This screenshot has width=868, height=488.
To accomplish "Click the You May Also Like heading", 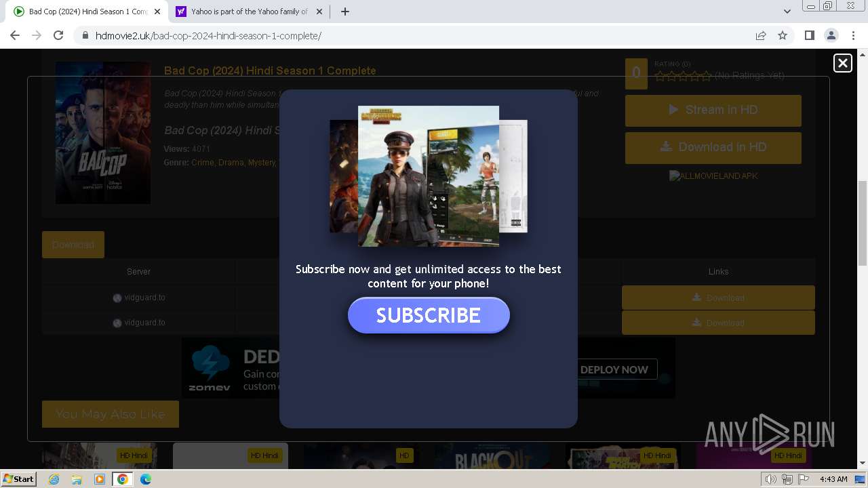I will tap(111, 413).
